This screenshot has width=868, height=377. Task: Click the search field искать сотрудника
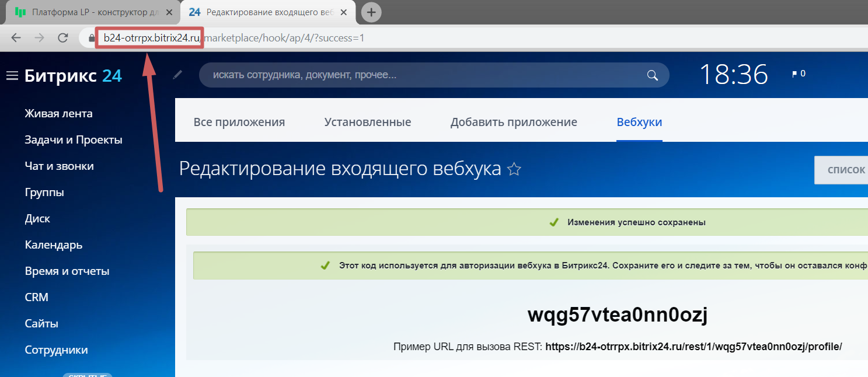pos(420,75)
